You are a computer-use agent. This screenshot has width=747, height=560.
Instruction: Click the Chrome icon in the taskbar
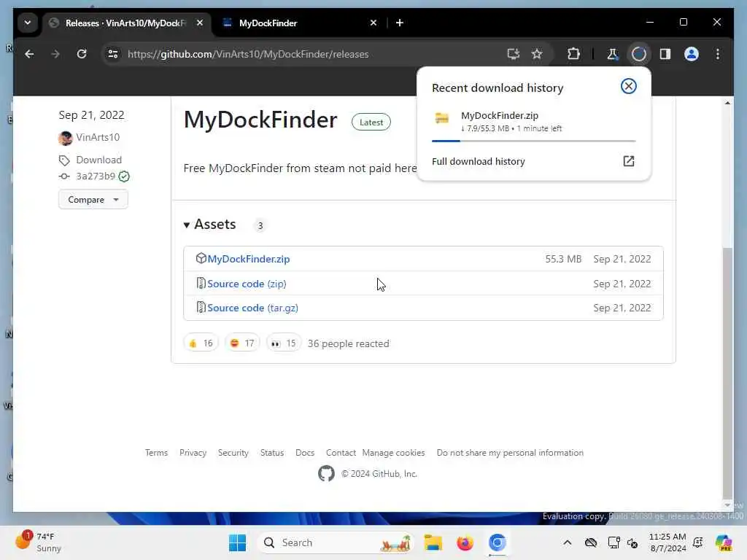pyautogui.click(x=497, y=542)
